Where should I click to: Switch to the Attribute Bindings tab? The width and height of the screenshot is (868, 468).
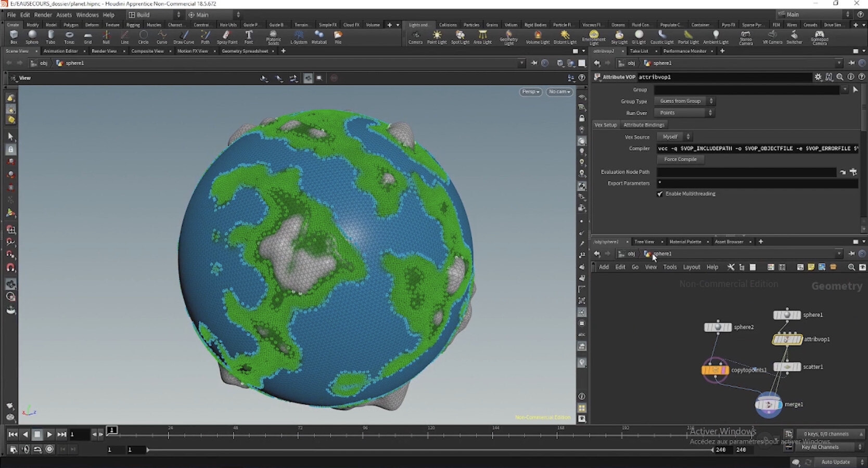(644, 125)
